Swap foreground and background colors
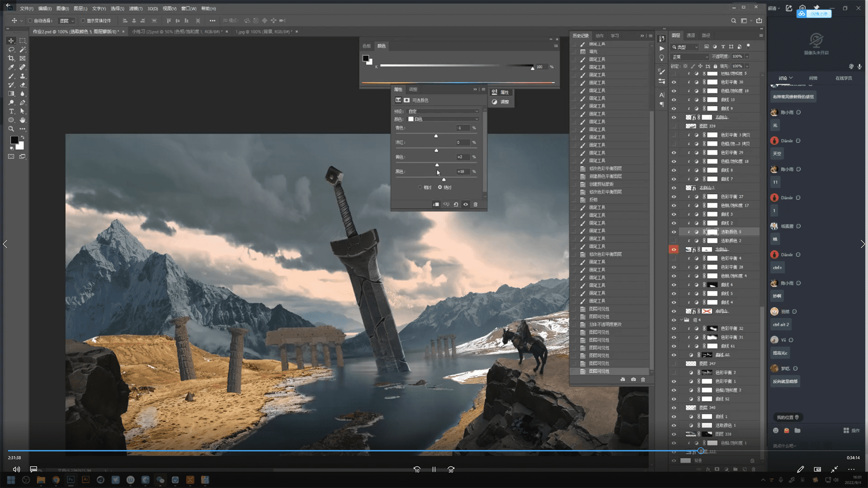The width and height of the screenshot is (868, 488). [23, 137]
